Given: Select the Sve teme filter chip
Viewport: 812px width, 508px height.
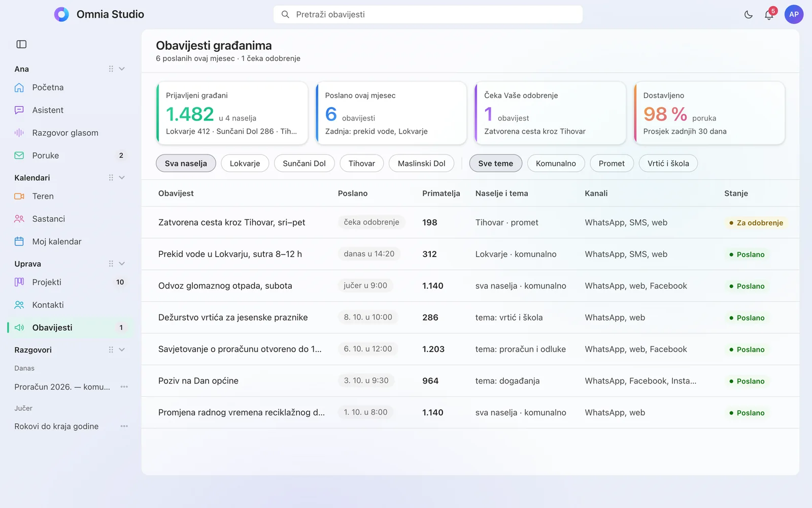Looking at the screenshot, I should point(495,164).
